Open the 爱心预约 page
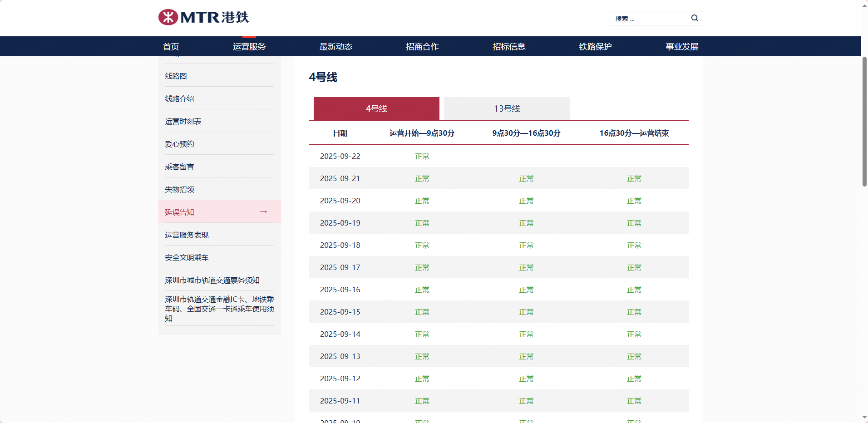The width and height of the screenshot is (868, 423). [179, 144]
